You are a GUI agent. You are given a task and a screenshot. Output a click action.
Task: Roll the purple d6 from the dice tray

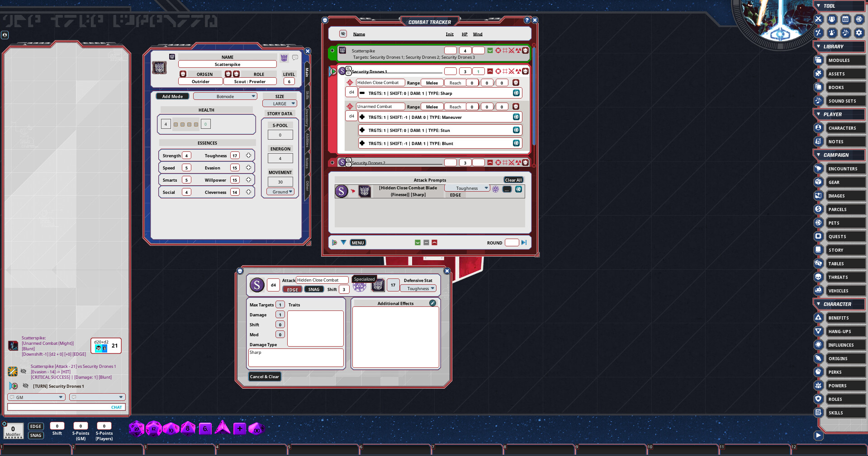tap(205, 428)
